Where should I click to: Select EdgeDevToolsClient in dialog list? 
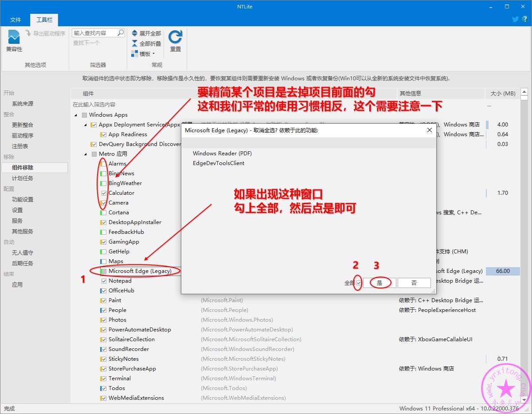tap(219, 163)
